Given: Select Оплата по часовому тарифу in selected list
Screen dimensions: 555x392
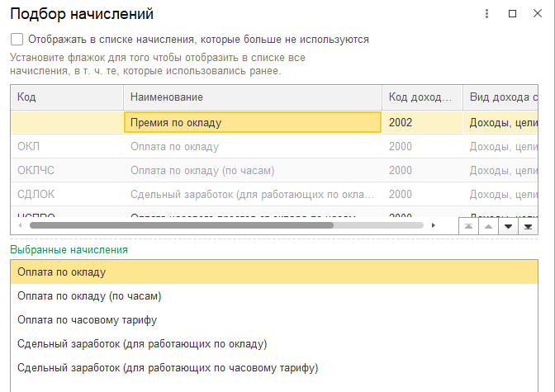Looking at the screenshot, I should coord(88,319).
